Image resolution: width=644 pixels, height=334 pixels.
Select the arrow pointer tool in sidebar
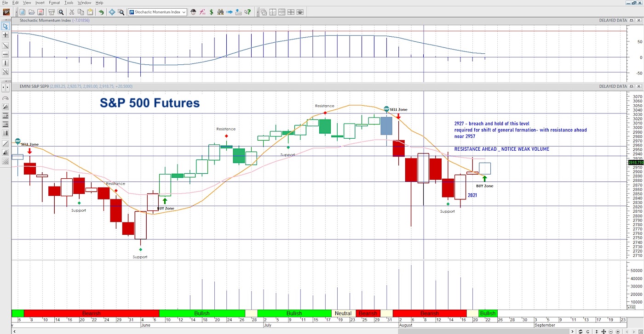(6, 26)
